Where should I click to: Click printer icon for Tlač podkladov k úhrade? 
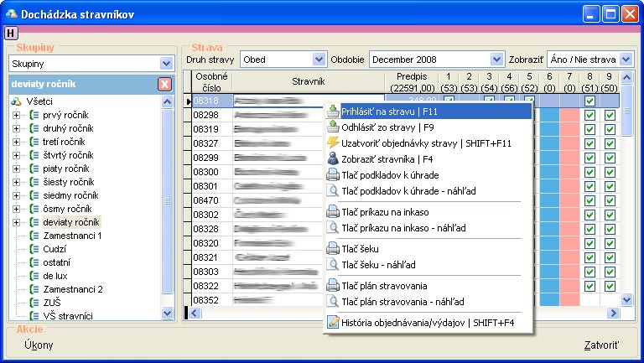[x=334, y=174]
